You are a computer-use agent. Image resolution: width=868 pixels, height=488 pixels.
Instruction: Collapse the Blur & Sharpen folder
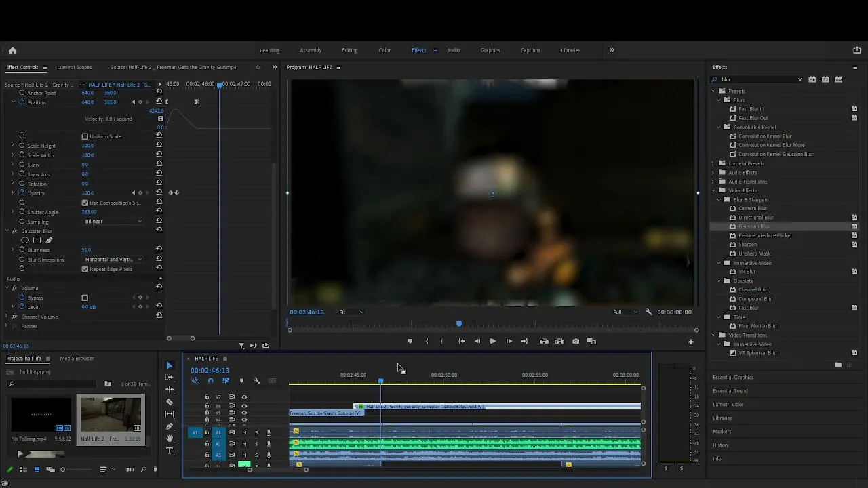(x=719, y=200)
